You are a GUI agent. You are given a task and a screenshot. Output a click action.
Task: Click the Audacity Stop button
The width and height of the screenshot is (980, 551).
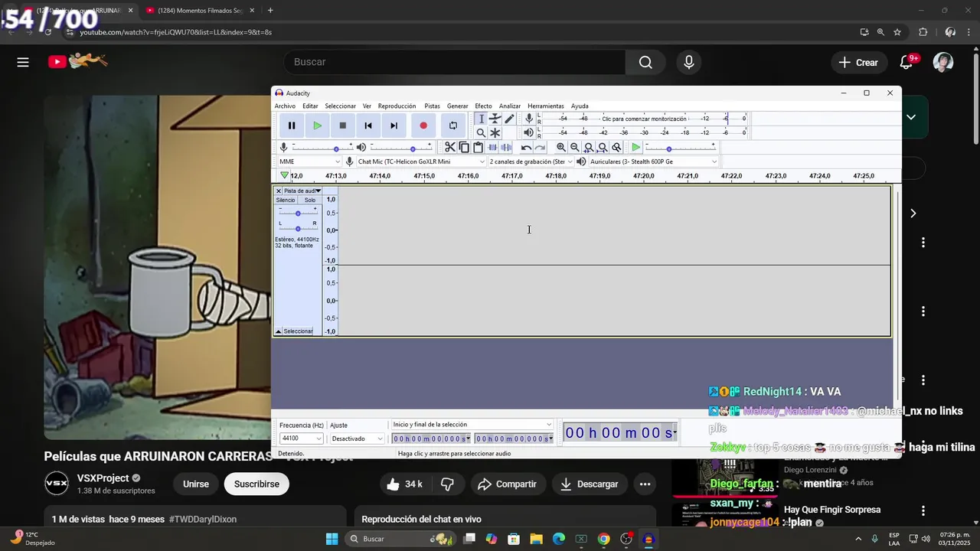[x=343, y=126]
